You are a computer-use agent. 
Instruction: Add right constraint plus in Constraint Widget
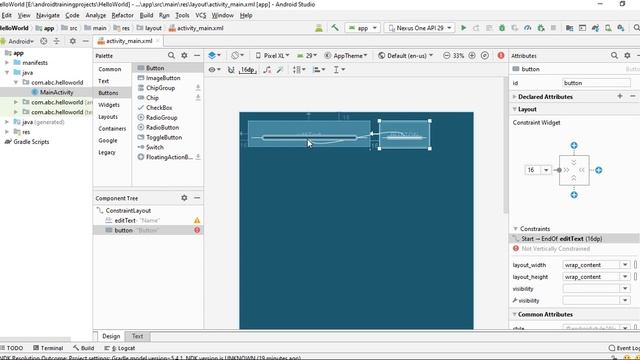[x=598, y=170]
